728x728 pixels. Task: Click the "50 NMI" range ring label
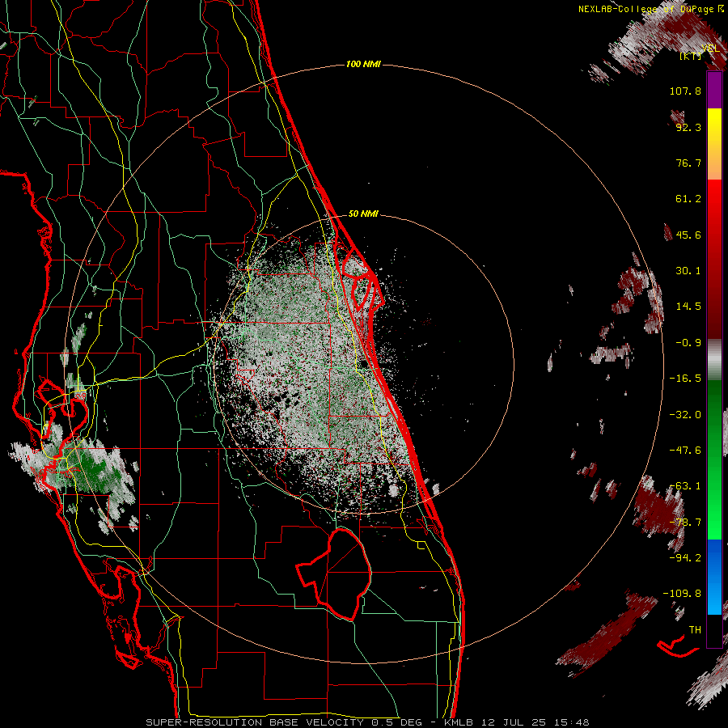pos(363,214)
